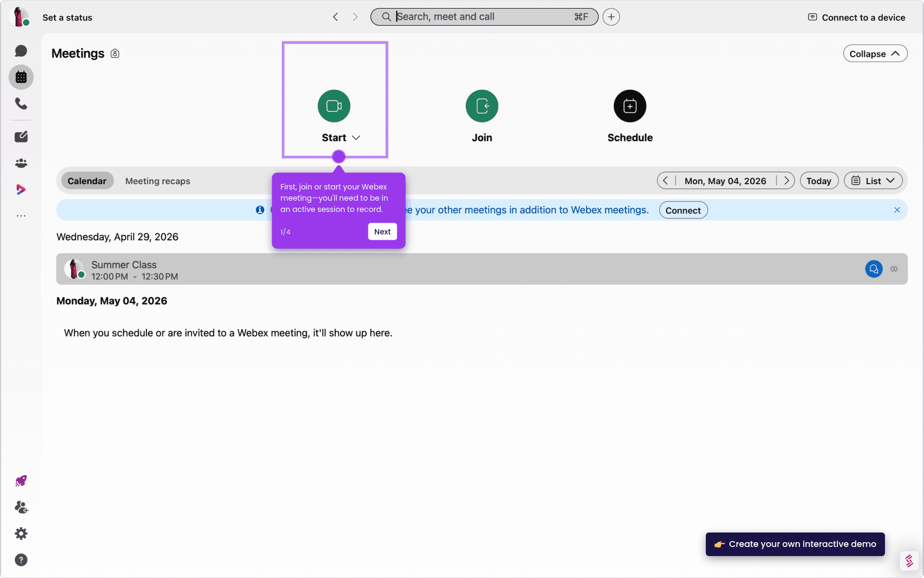
Task: Click the rocket icon in the sidebar
Action: coord(21,481)
